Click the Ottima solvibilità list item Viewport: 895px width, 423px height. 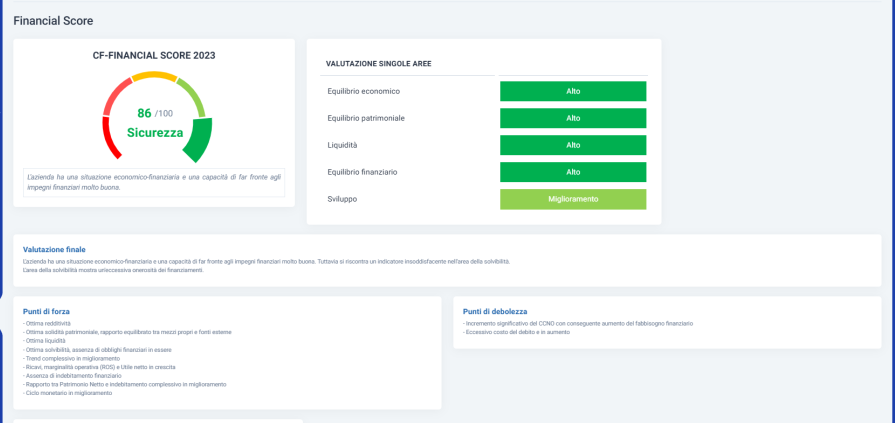97,350
